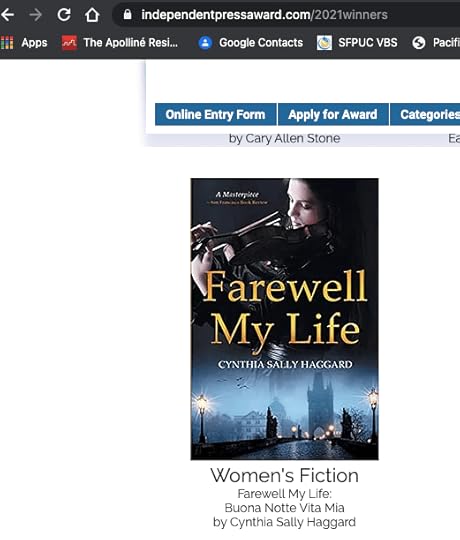Click the by Cary Allen Stone text
The image size is (460, 540).
[x=284, y=138]
